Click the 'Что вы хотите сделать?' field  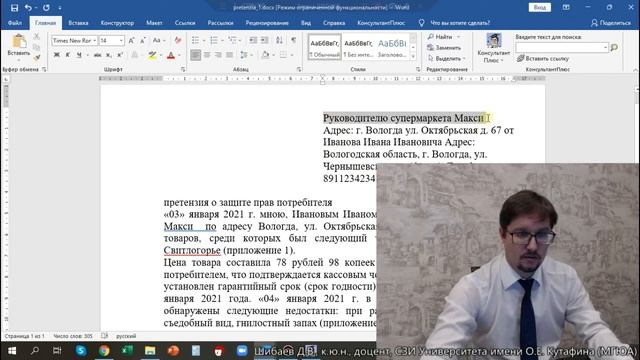[460, 23]
